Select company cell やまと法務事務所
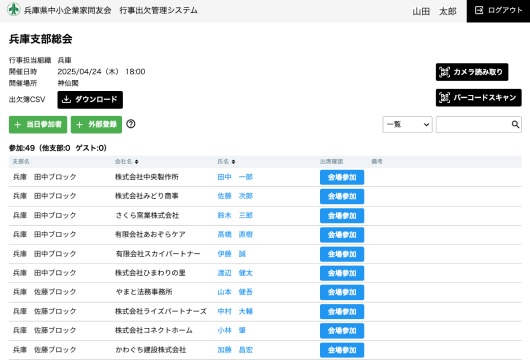Viewport: 530px width, 360px height. (144, 292)
